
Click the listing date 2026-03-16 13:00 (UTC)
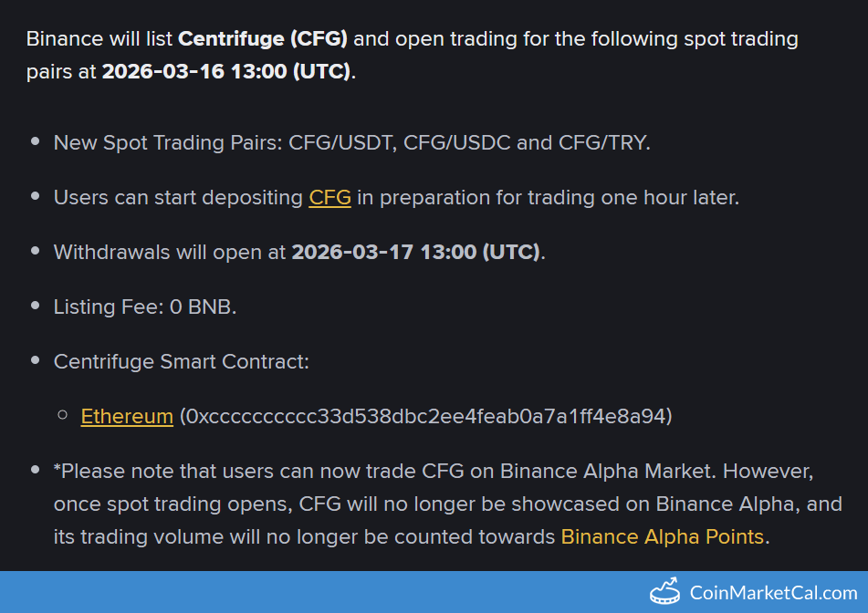tap(226, 71)
